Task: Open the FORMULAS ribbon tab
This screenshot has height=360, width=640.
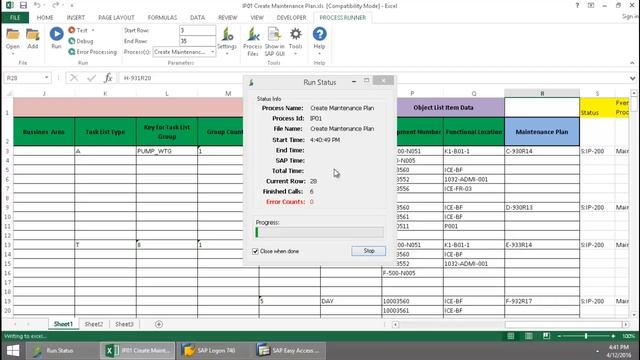Action: 162,18
